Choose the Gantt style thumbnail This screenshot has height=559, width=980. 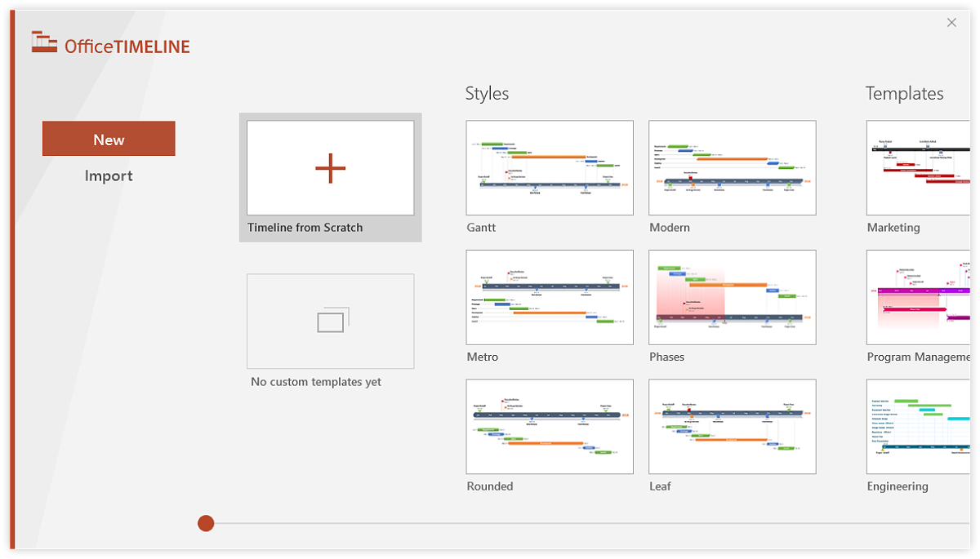coord(550,168)
